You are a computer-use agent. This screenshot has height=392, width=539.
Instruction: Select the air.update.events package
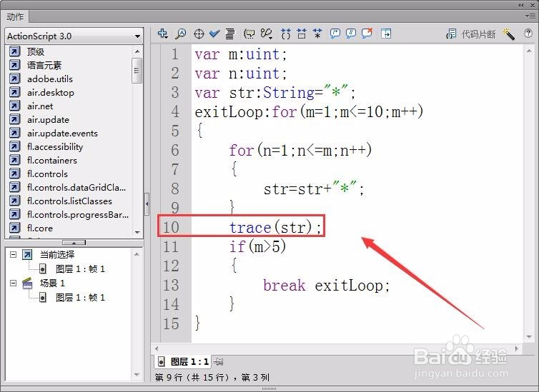62,134
